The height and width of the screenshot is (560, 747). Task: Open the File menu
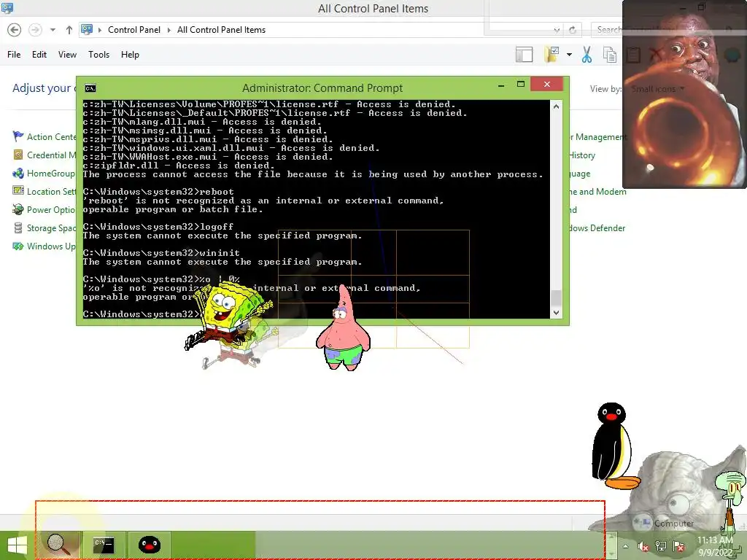[x=14, y=54]
